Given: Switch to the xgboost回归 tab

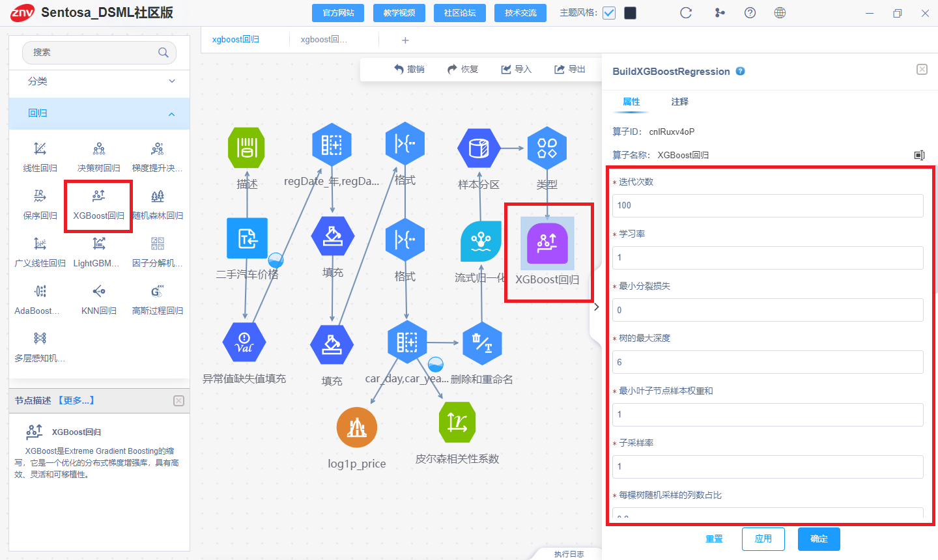Looking at the screenshot, I should coord(236,40).
